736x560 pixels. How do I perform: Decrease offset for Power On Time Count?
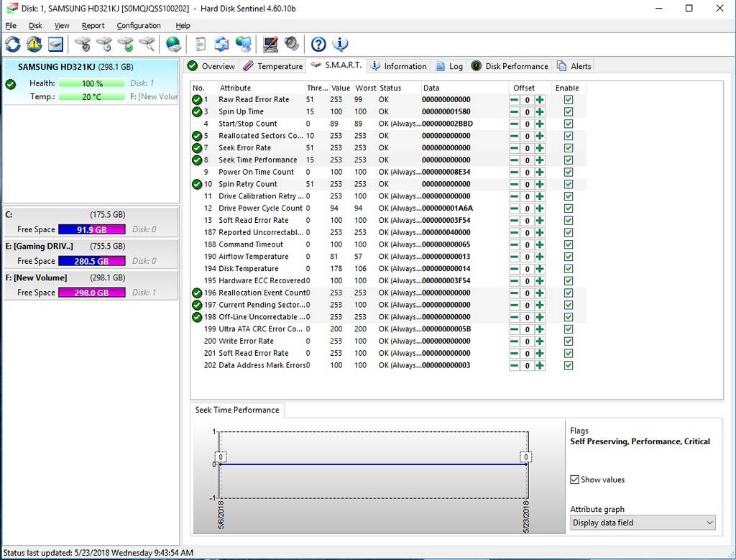[515, 173]
